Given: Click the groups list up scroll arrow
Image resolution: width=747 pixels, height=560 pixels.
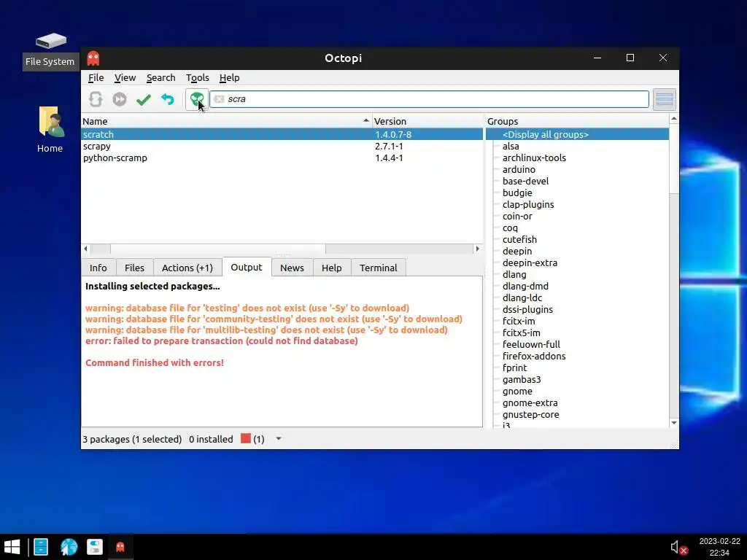Looking at the screenshot, I should 673,118.
